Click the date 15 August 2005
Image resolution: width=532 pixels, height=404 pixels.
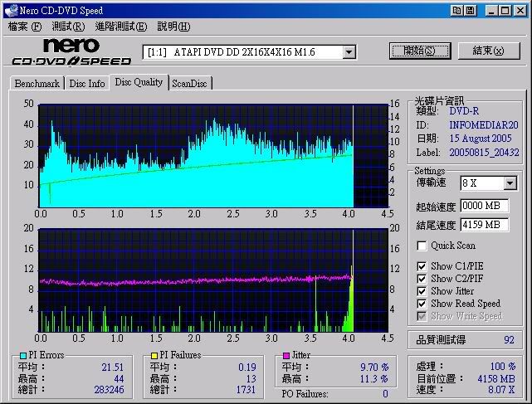(481, 139)
